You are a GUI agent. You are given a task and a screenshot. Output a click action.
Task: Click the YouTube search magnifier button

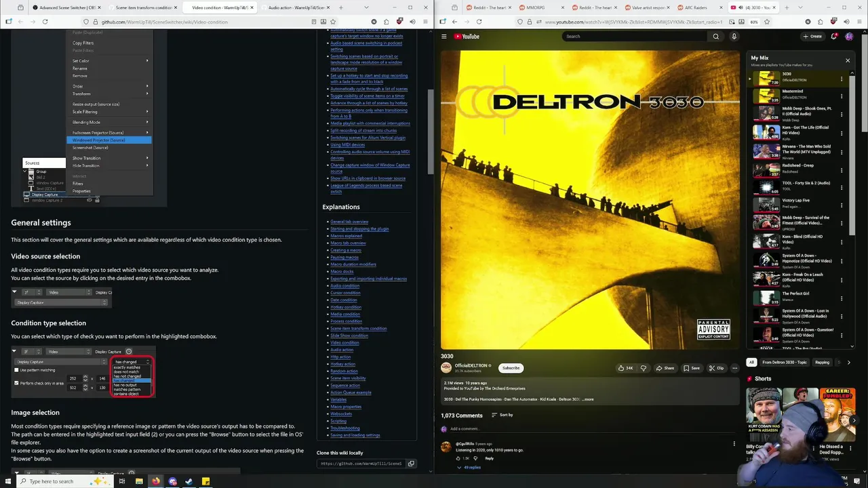[715, 37]
